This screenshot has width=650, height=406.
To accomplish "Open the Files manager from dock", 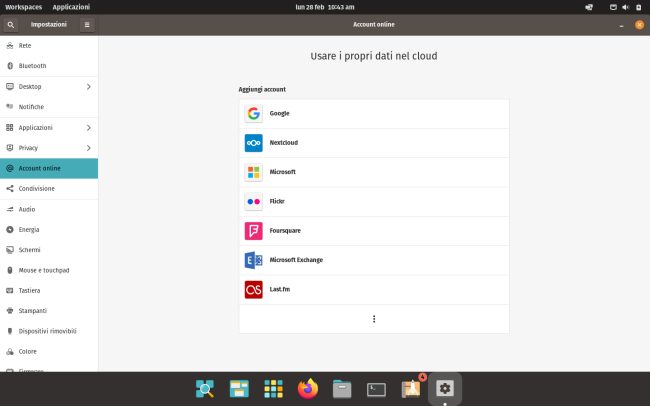I will coord(342,389).
